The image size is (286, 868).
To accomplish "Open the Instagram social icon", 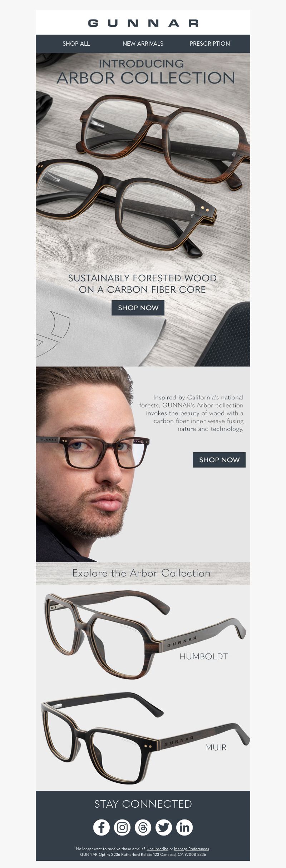I will (x=122, y=827).
